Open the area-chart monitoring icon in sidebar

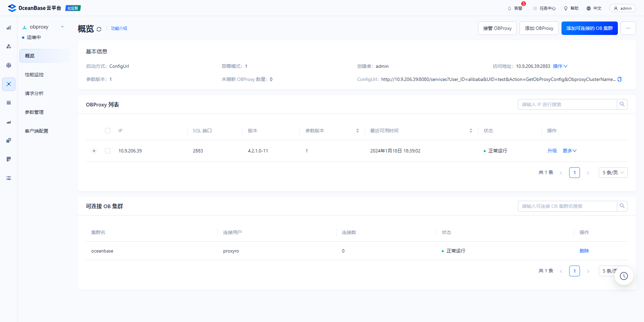pyautogui.click(x=9, y=122)
